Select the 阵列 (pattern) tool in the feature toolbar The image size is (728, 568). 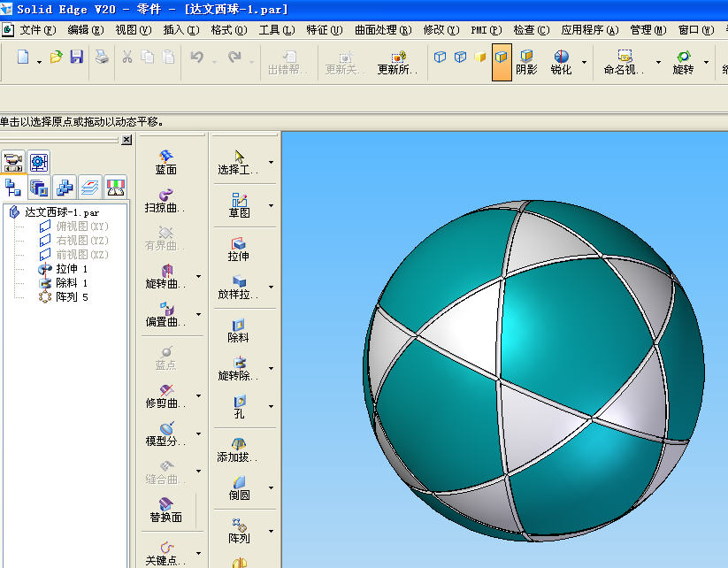pyautogui.click(x=239, y=532)
